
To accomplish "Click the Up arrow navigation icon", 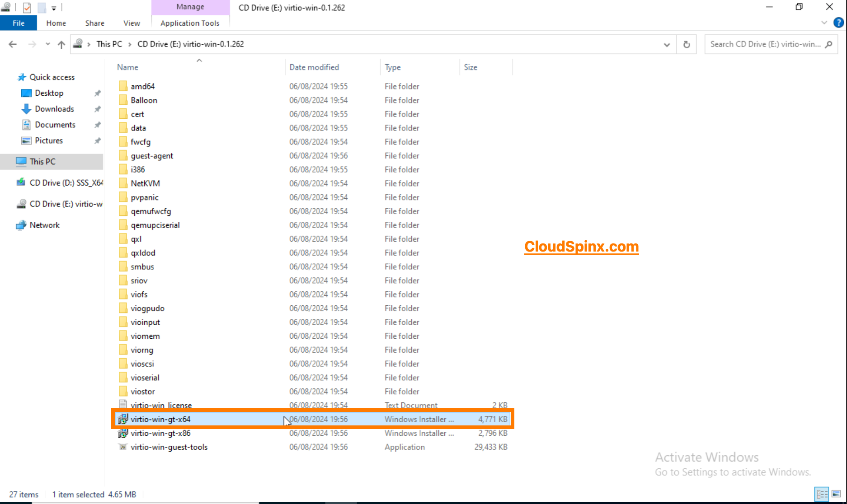I will click(x=61, y=44).
